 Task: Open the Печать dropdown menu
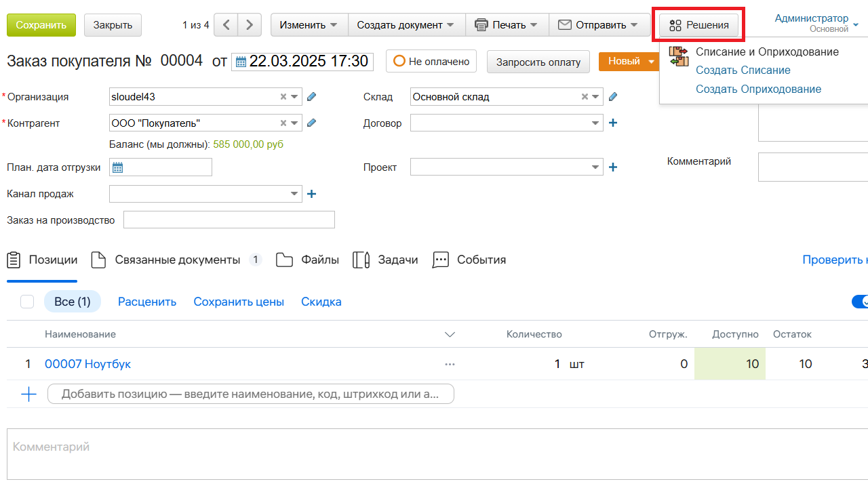point(506,25)
